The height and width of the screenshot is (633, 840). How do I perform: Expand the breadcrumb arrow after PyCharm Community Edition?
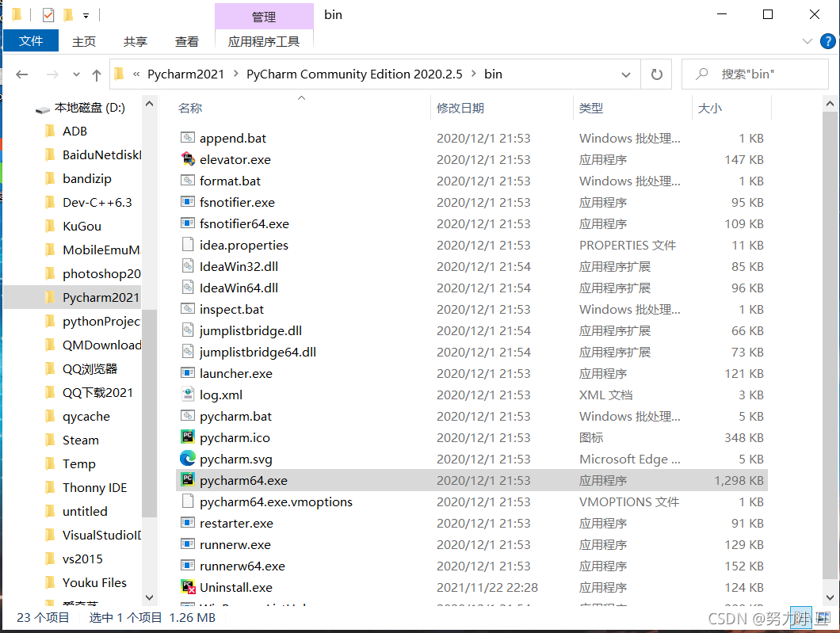[474, 74]
